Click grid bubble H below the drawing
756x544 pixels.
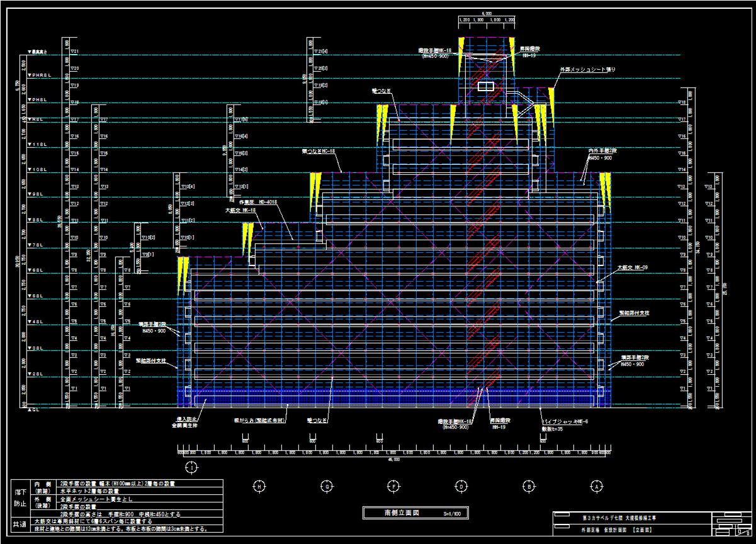[x=259, y=486]
